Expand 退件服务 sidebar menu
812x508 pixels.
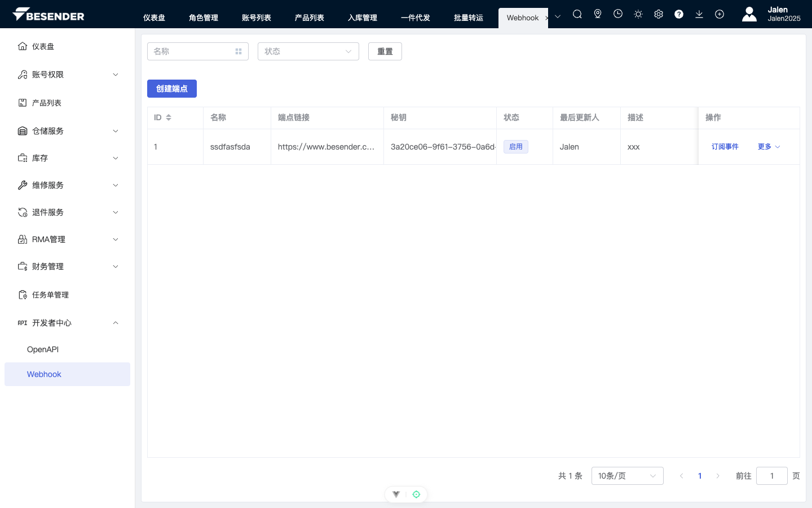click(x=68, y=212)
